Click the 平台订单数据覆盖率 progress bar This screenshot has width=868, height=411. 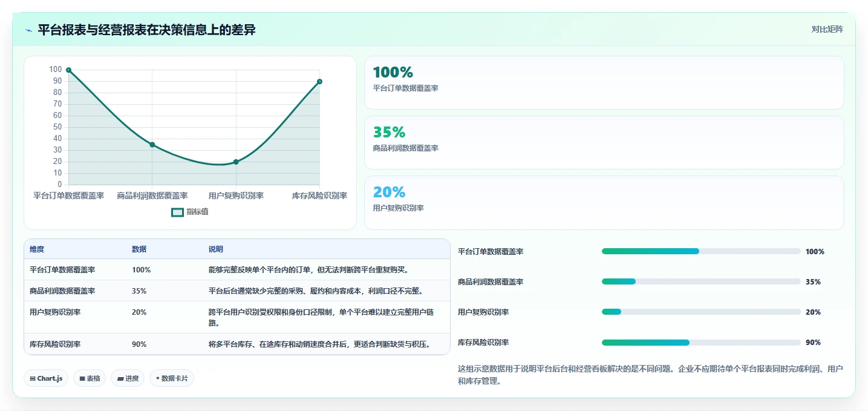701,251
